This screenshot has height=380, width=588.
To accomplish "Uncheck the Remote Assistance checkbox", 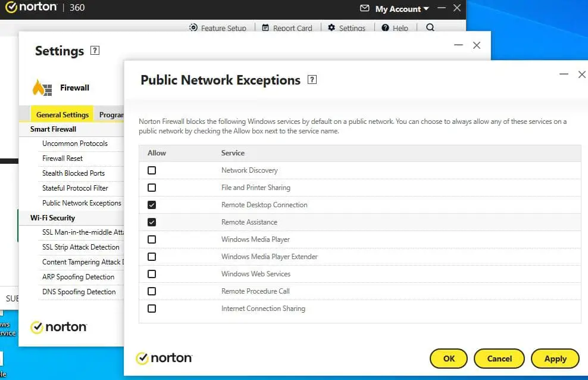I will (152, 222).
